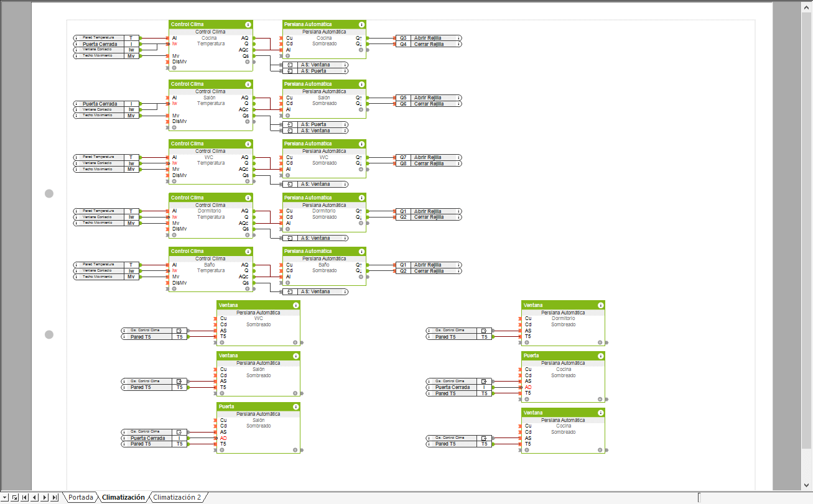Click info icon on Control Clima Cocina block

point(248,24)
